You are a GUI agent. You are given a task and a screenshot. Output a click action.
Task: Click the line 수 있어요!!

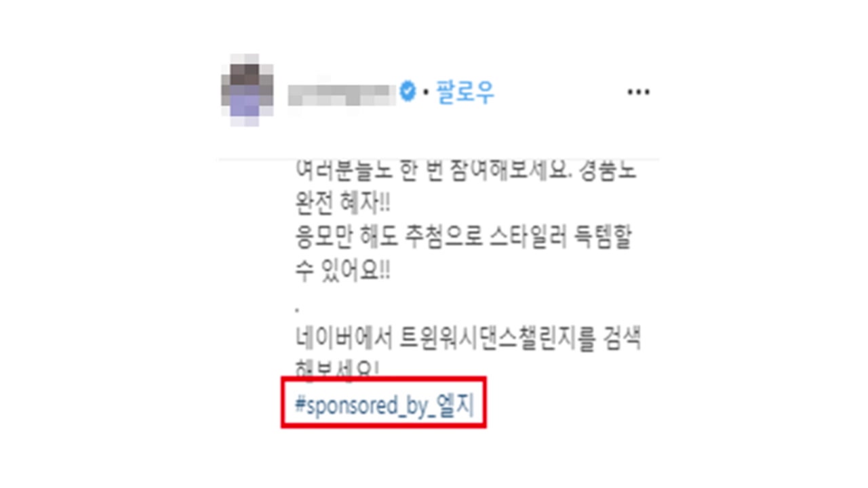coord(343,272)
